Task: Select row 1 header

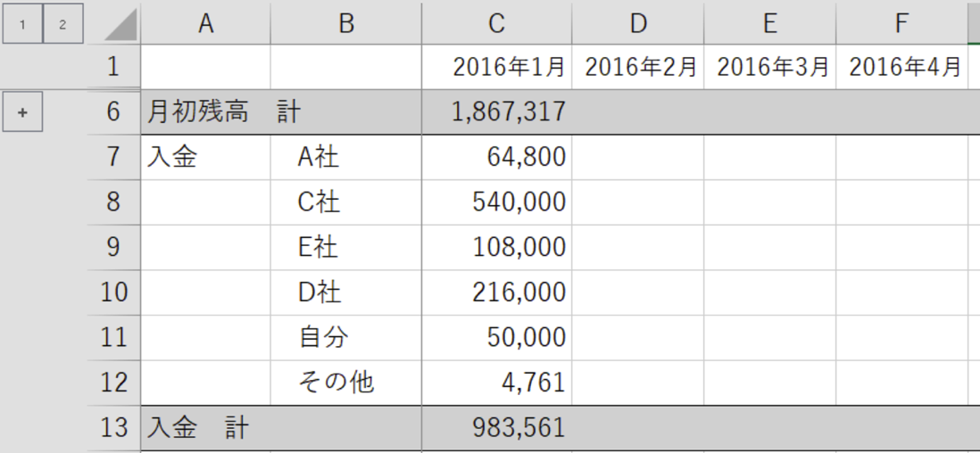Action: [x=113, y=66]
